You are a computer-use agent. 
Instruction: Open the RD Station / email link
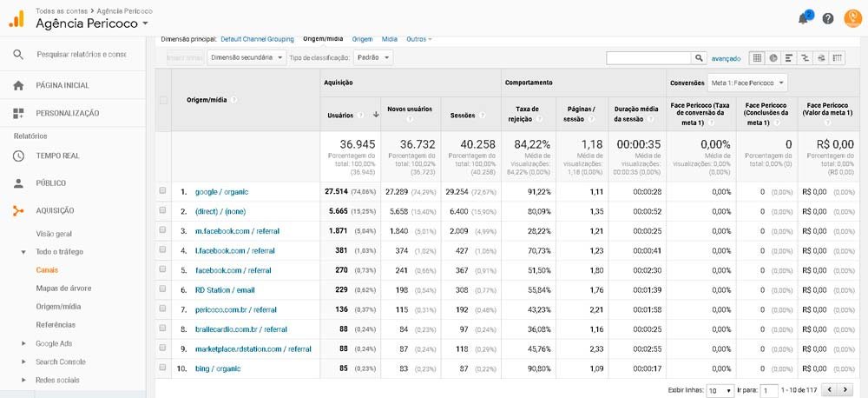click(225, 290)
